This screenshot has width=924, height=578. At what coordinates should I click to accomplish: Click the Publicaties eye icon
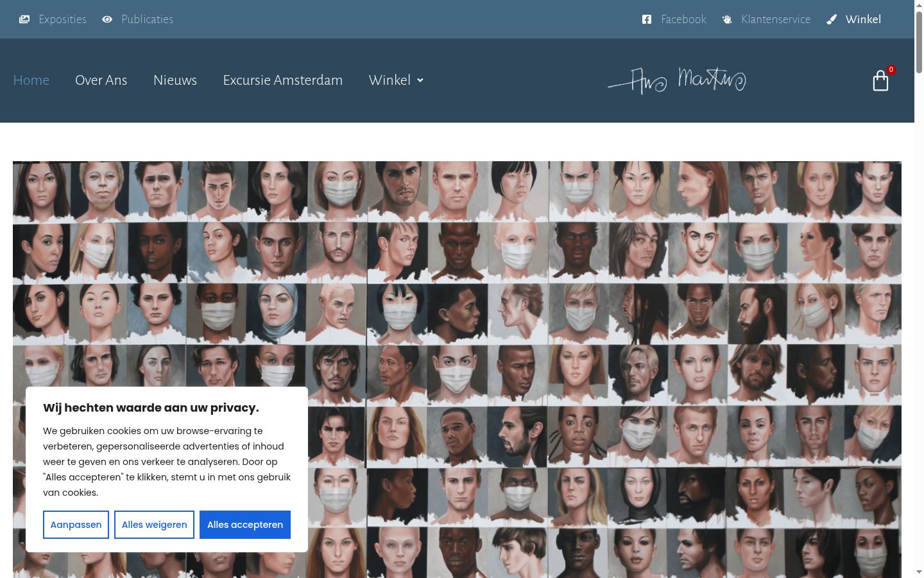pos(107,19)
